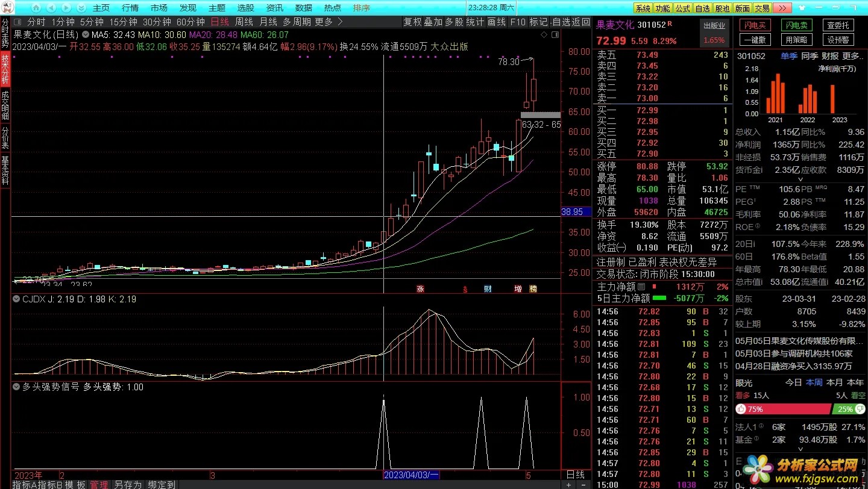Click the 公式 toolbar button

click(682, 8)
